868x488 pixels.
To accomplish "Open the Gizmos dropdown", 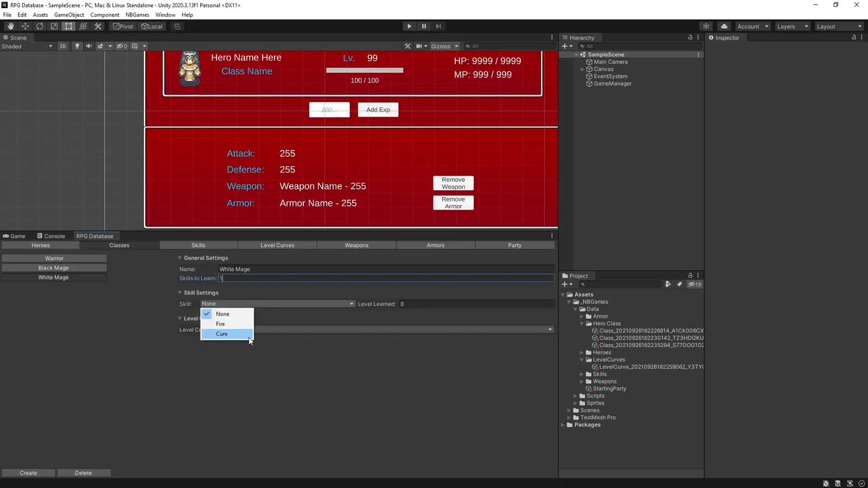I will click(444, 46).
